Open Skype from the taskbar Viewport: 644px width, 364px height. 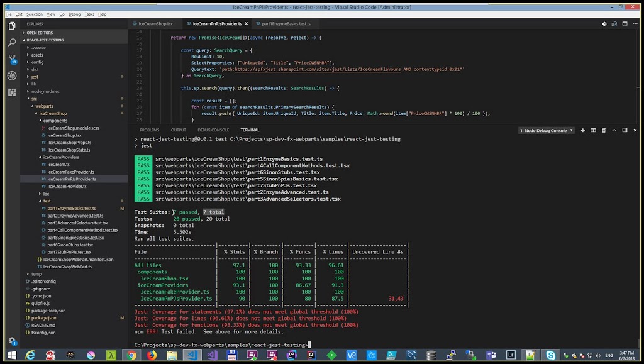click(x=550, y=355)
